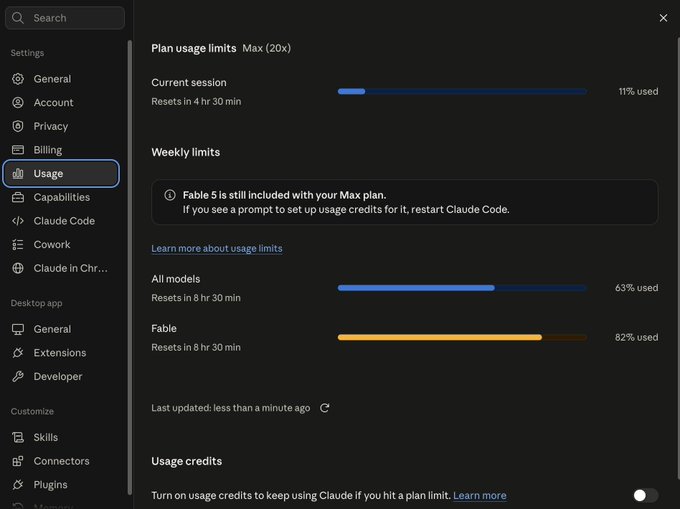Click the Usage bar chart icon
This screenshot has width=680, height=509.
click(x=18, y=173)
